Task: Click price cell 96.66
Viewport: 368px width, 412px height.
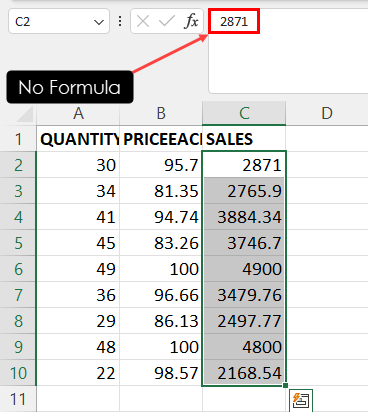Action: (x=161, y=295)
